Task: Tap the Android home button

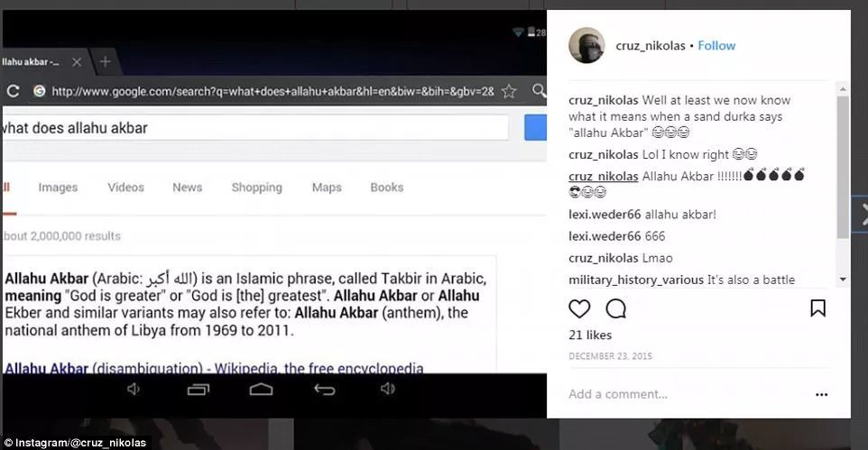Action: pos(261,389)
